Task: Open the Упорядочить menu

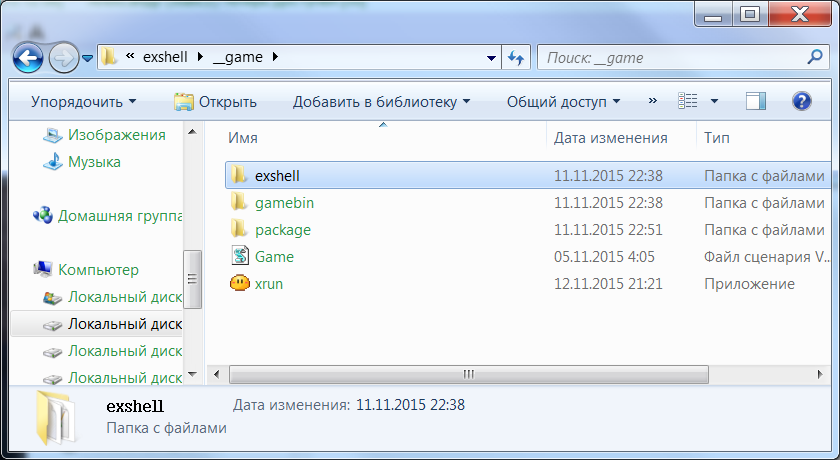Action: [83, 101]
